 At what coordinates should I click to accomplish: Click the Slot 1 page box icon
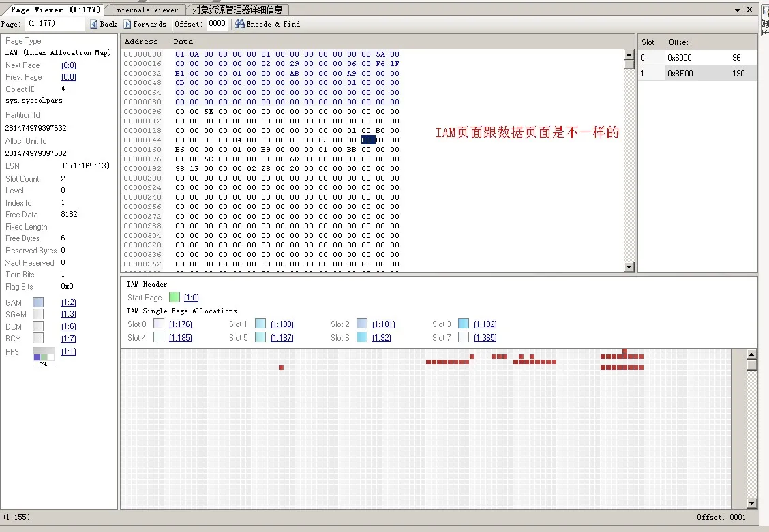[x=260, y=324]
